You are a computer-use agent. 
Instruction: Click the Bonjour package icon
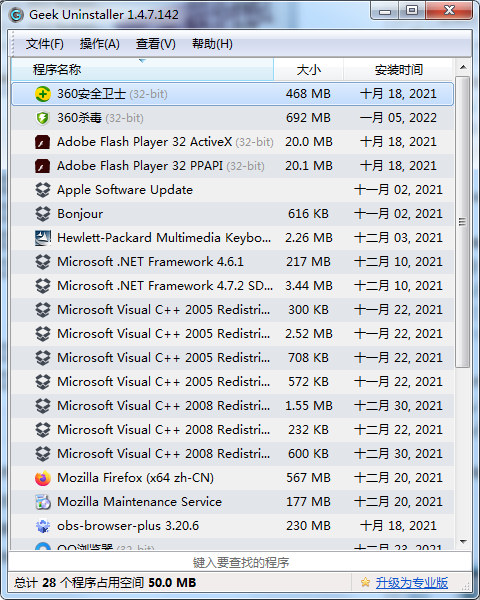[x=43, y=214]
